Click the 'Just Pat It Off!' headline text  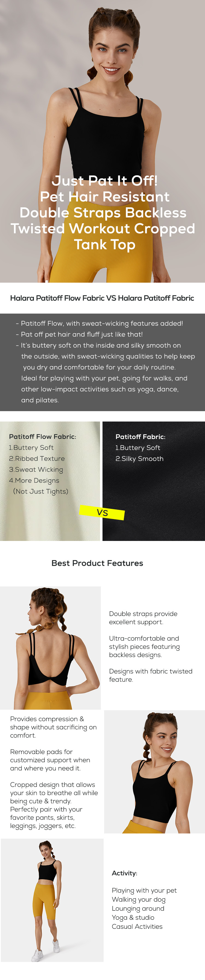tap(104, 180)
